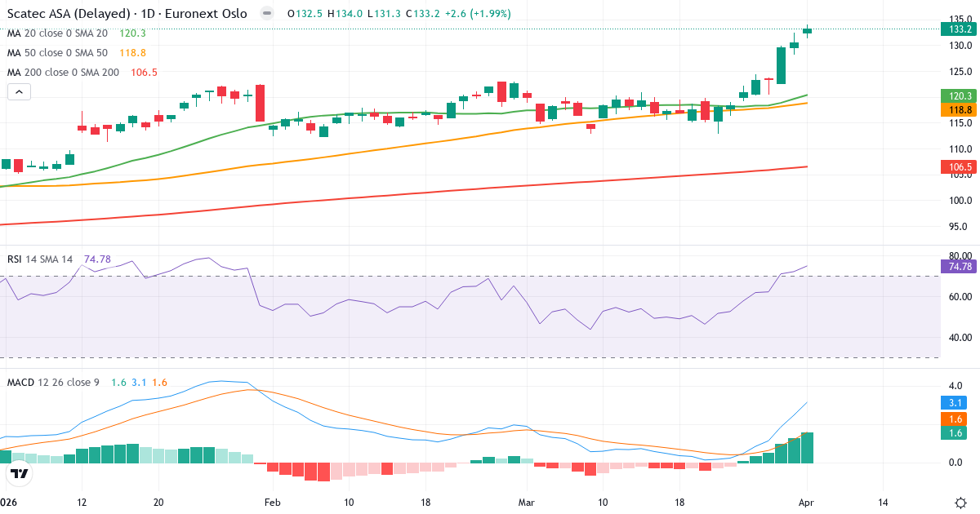This screenshot has height=514, width=980.
Task: Select the Feb label on time axis
Action: pyautogui.click(x=273, y=503)
